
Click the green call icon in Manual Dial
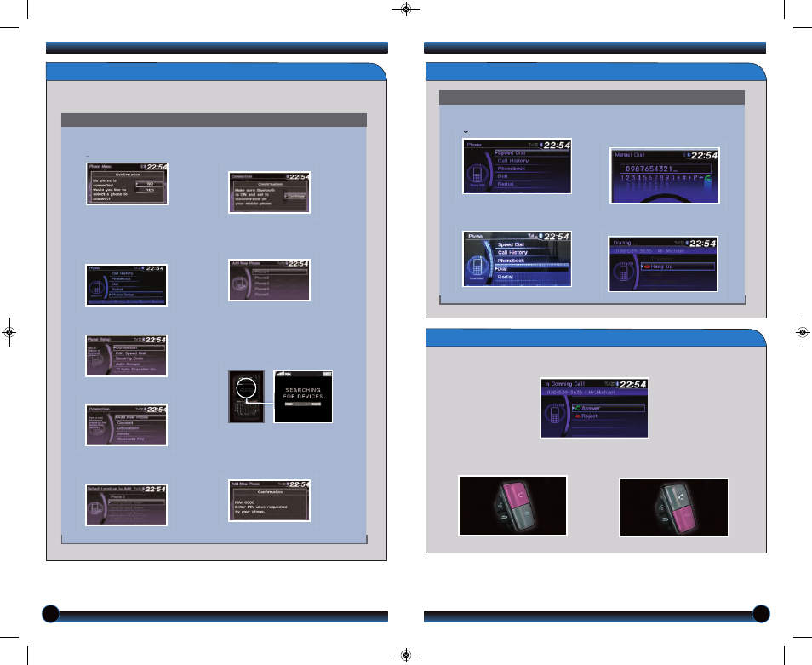point(707,178)
